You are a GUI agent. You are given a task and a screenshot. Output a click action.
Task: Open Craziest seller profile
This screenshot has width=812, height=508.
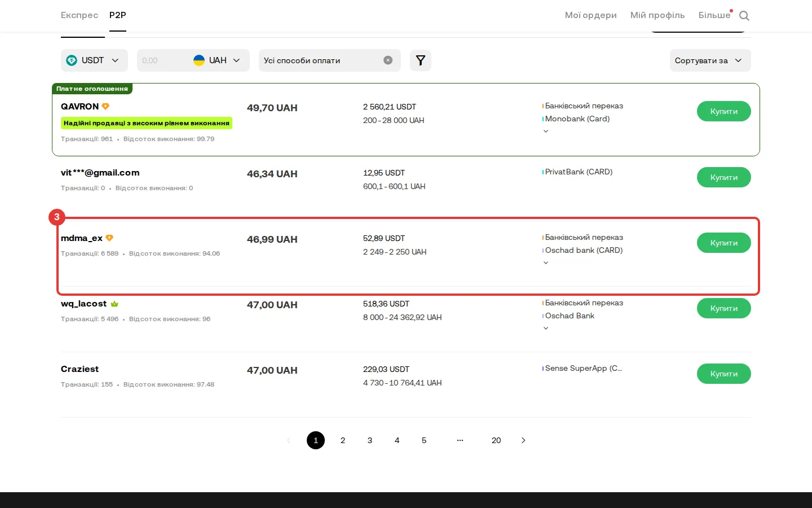click(80, 369)
